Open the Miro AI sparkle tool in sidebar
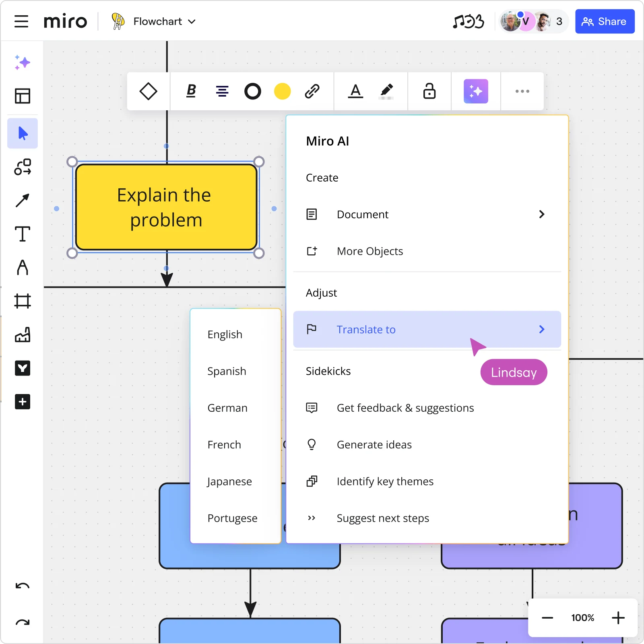Screen dimensions: 644x644 (23, 62)
